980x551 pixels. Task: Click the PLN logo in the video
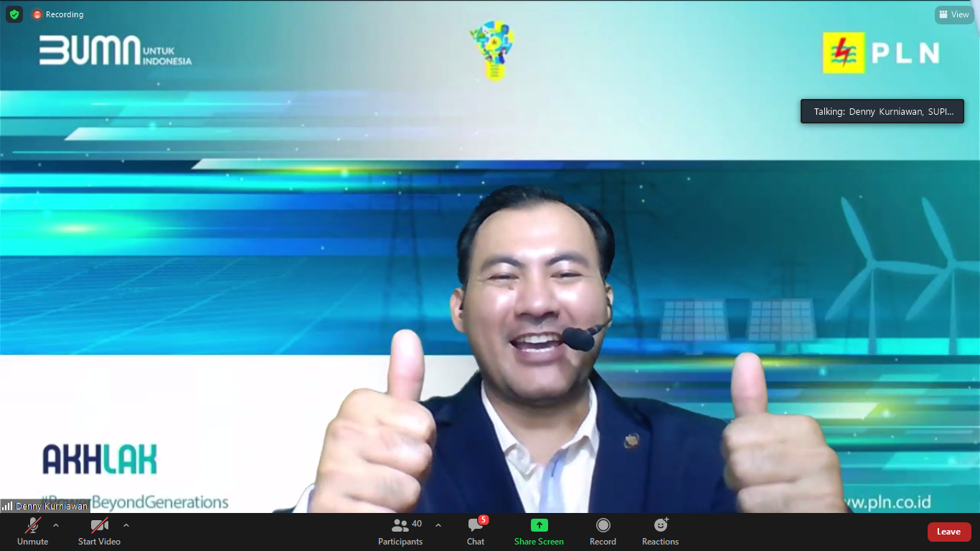pos(881,52)
